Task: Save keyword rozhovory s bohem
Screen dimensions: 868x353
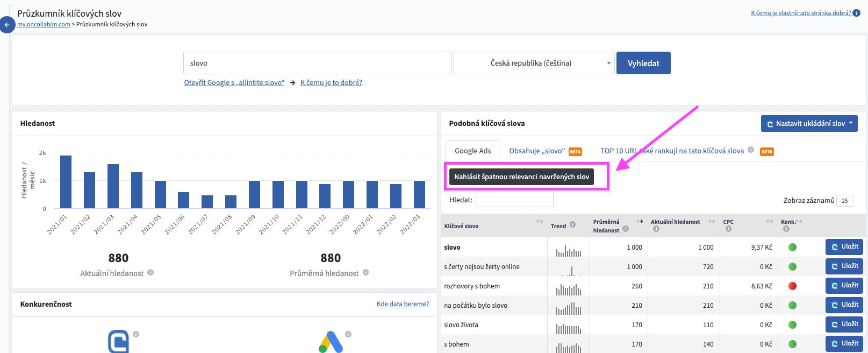Action: coord(844,286)
